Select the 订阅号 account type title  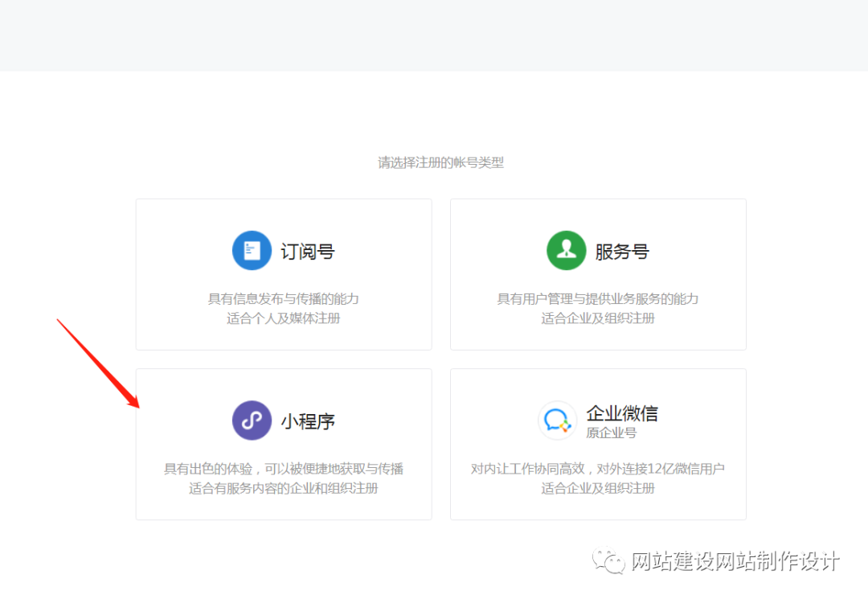(308, 252)
